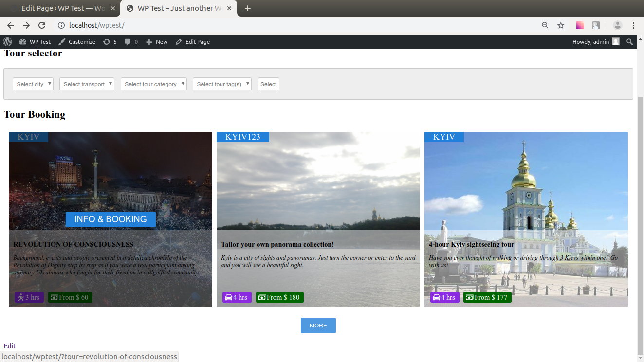Open the gray extension icon beside the pink one
The height and width of the screenshot is (362, 644).
tap(596, 25)
